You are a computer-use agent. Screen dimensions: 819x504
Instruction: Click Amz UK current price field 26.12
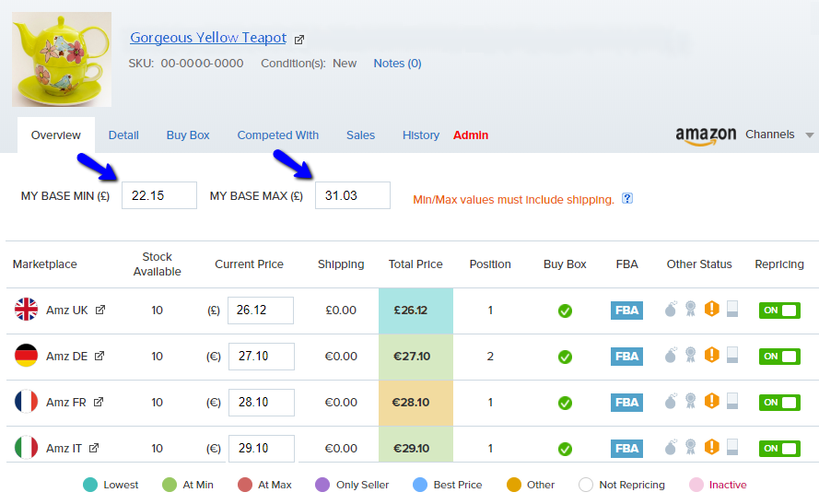(x=261, y=311)
